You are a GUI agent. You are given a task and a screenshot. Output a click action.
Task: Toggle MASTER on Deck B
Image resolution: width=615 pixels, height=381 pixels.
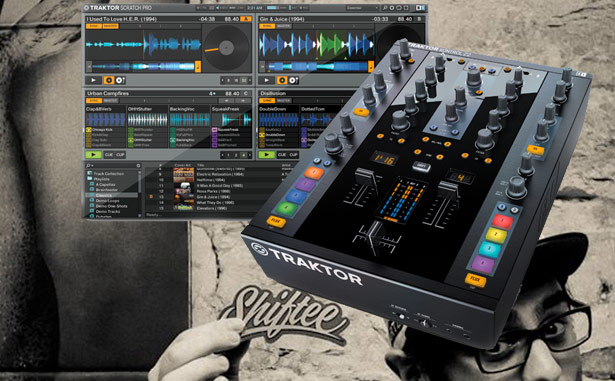point(284,26)
